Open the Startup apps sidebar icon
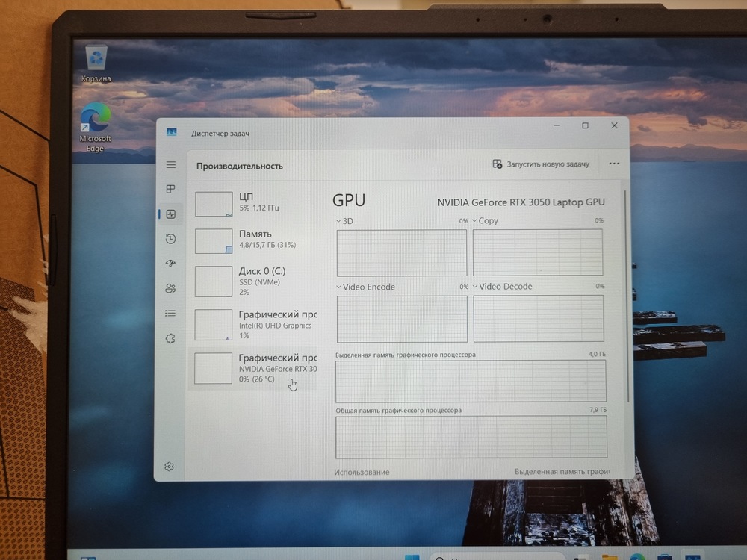Viewport: 747px width, 560px height. [170, 263]
